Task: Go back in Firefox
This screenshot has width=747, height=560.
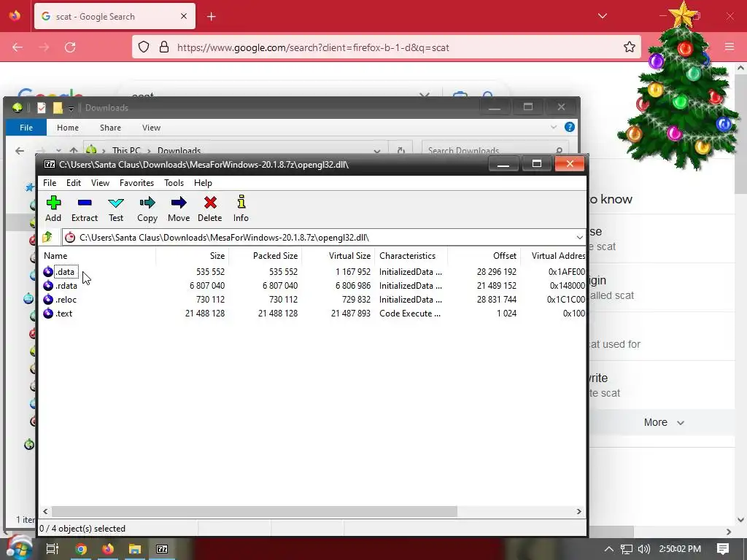Action: point(18,47)
